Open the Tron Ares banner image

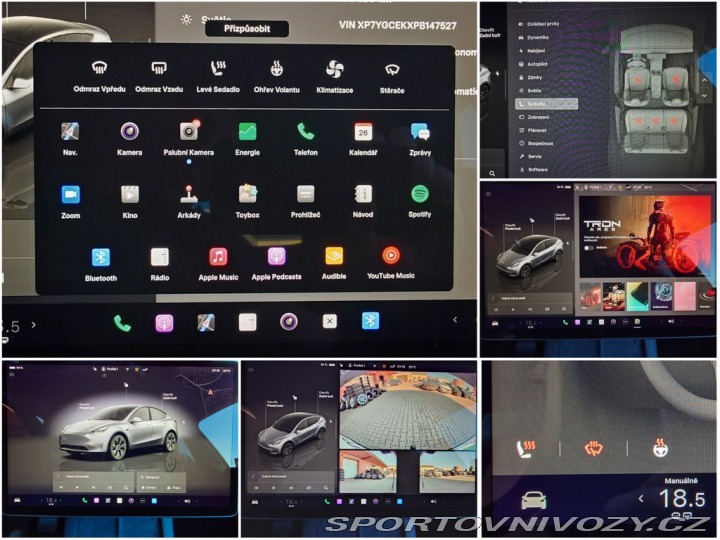[x=645, y=237]
